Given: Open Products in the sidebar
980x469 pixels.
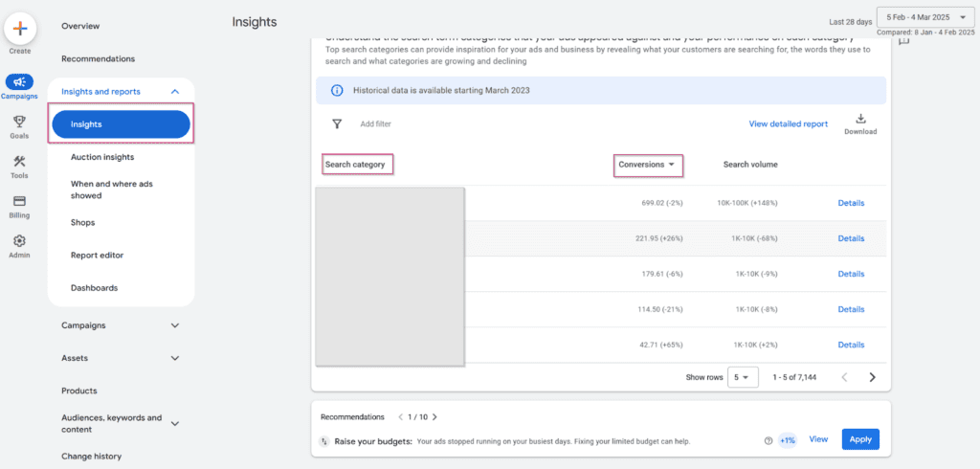Looking at the screenshot, I should pyautogui.click(x=79, y=391).
